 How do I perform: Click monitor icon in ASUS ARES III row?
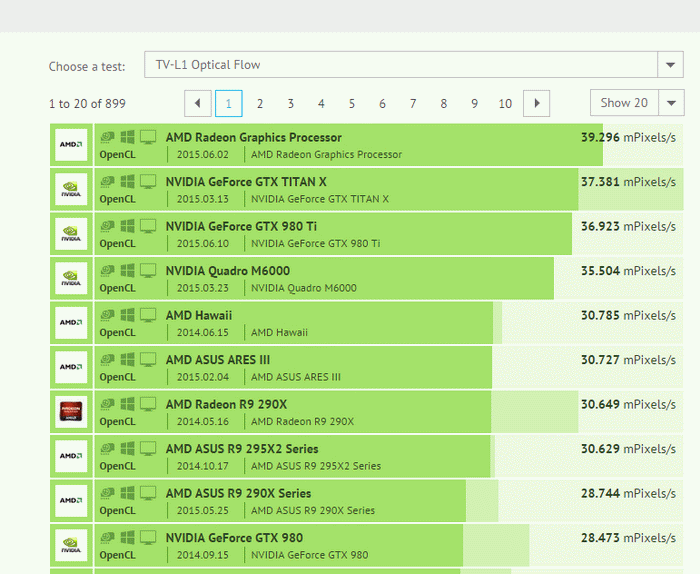pyautogui.click(x=148, y=359)
